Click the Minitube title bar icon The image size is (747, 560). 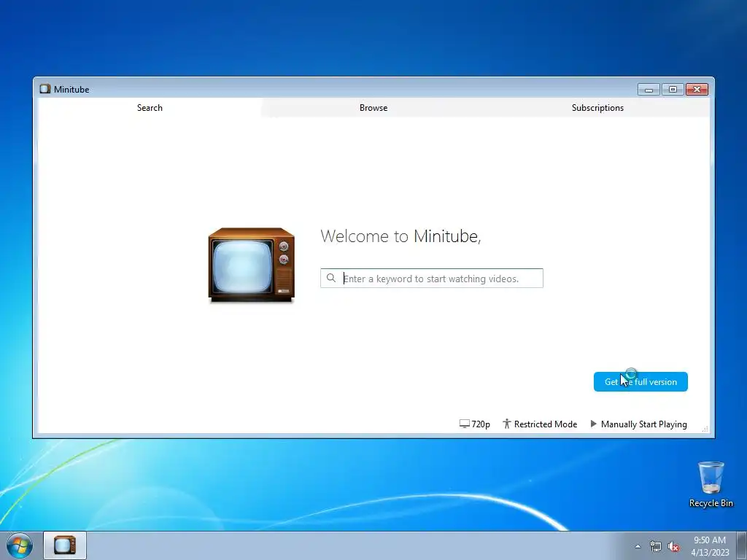pos(45,89)
